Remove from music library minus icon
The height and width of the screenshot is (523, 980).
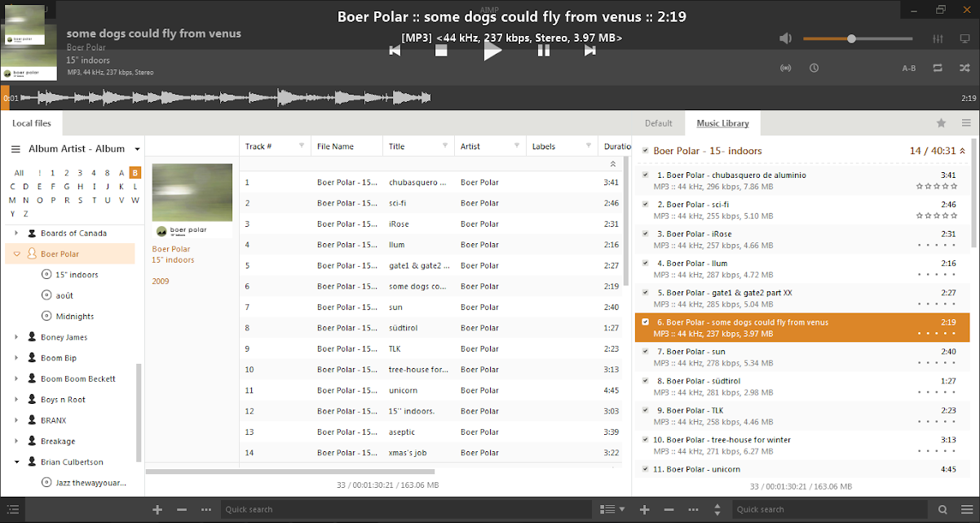click(182, 510)
